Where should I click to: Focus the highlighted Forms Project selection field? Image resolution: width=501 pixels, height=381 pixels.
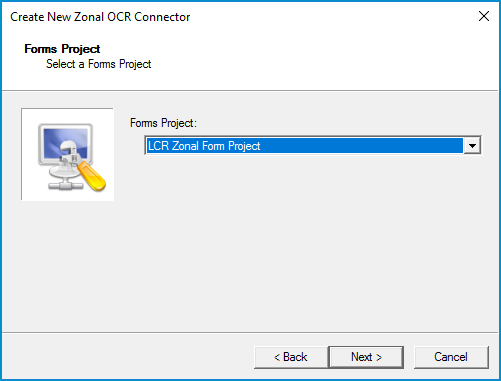tap(305, 145)
